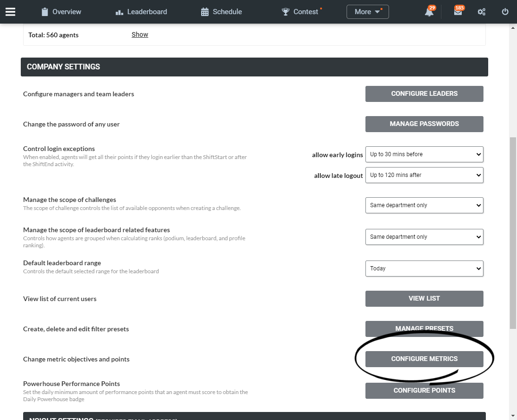
Task: Click the Show link for total agents
Action: [140, 34]
